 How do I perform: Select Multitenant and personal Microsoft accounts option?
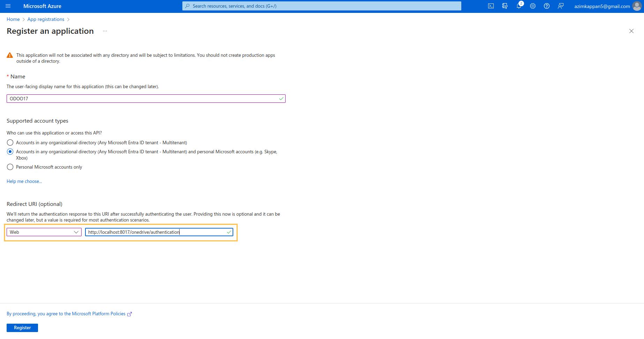(10, 152)
